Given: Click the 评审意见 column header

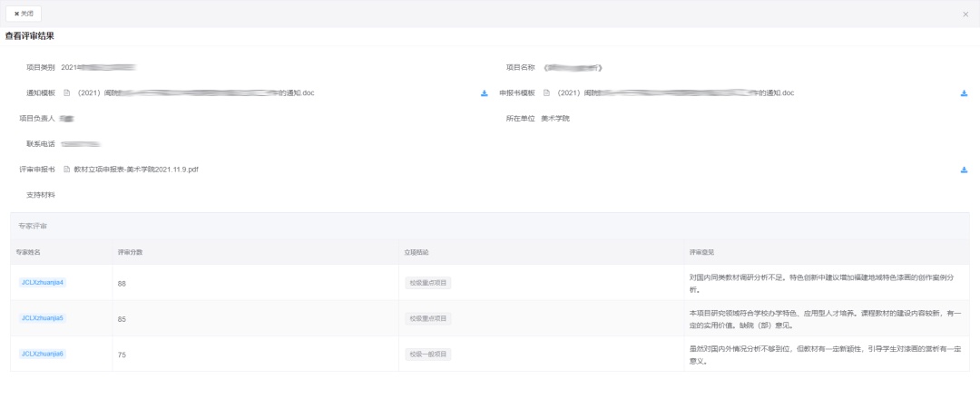Looking at the screenshot, I should pyautogui.click(x=701, y=251).
